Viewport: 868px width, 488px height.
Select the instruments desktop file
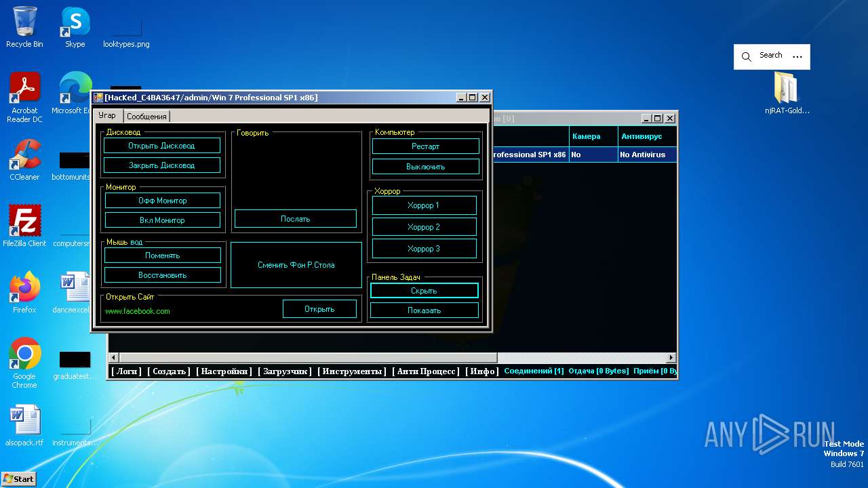[x=75, y=431]
